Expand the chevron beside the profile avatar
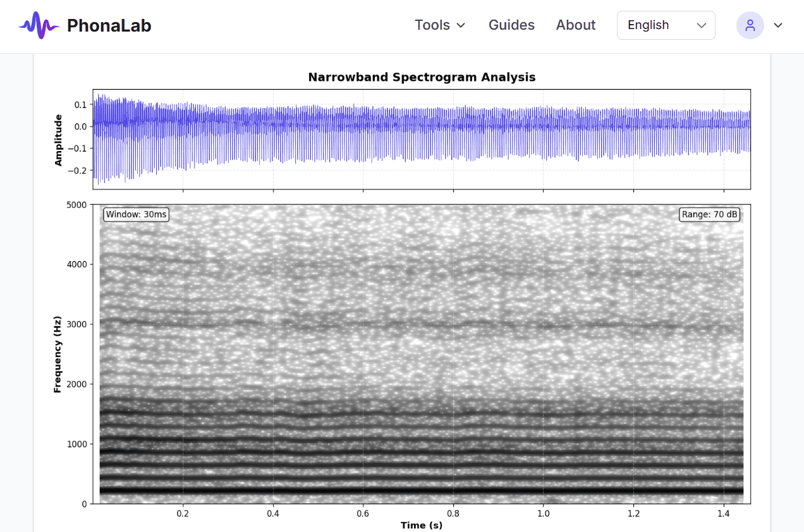804x532 pixels. (x=777, y=25)
